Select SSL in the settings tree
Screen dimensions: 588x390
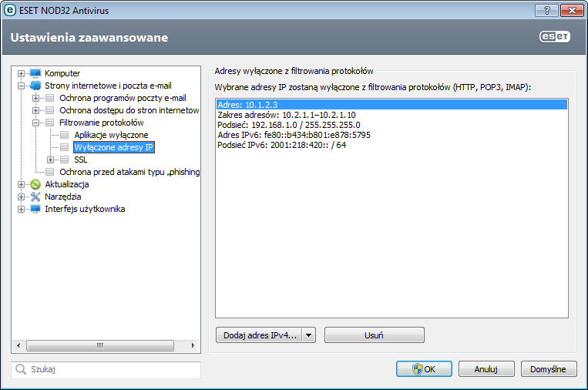[81, 160]
